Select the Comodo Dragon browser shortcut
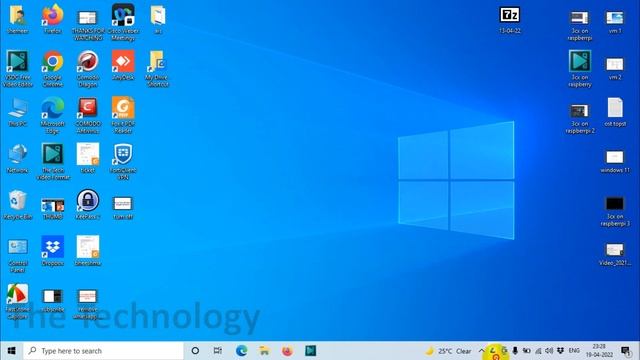The image size is (640, 360). tap(88, 68)
